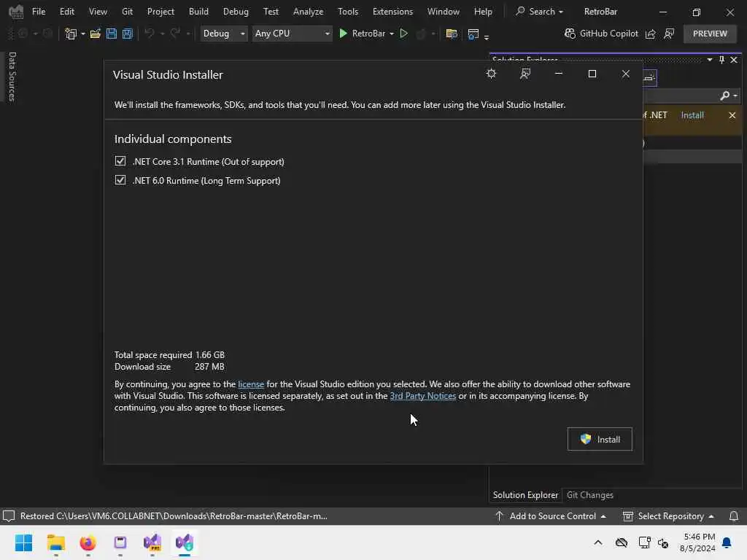
Task: Open the Git menu
Action: (127, 12)
